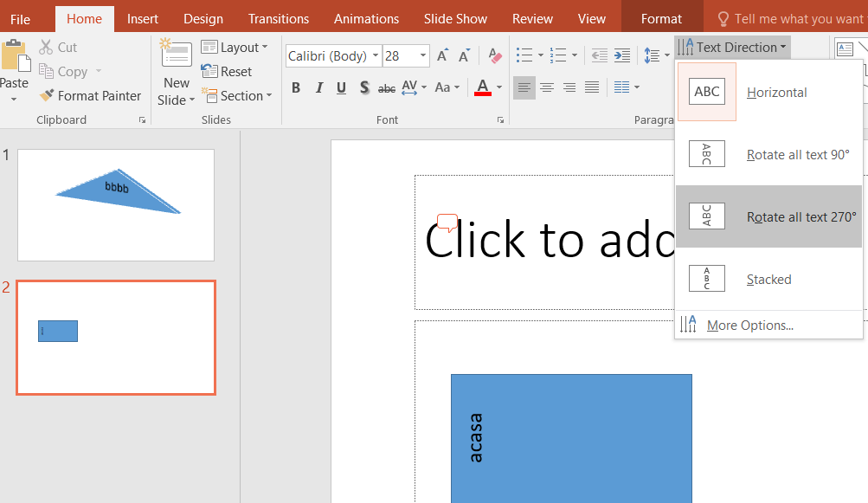Switch to the Insert ribbon tab
The width and height of the screenshot is (868, 503).
[x=143, y=18]
